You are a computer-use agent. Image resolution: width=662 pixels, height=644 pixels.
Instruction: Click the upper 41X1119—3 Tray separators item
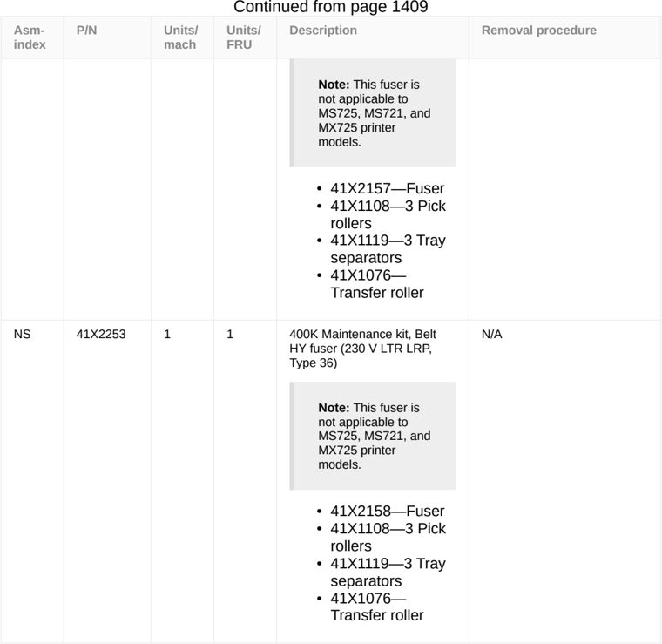[x=388, y=248]
